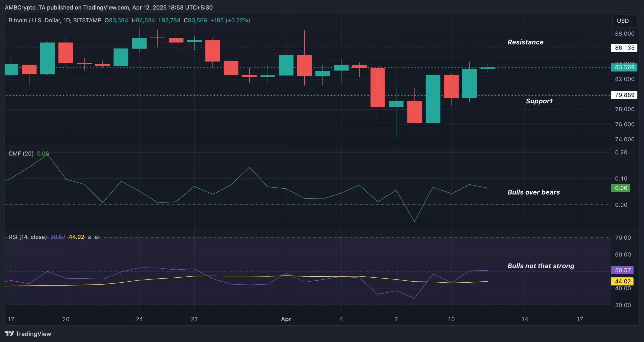Click the Apr label on the time axis
The image size is (644, 342).
286,319
